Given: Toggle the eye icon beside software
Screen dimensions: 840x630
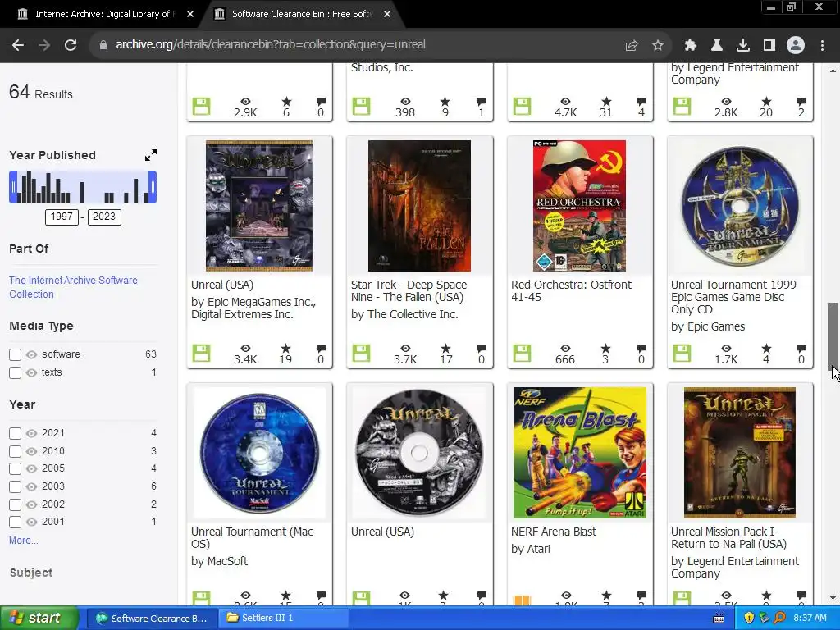Looking at the screenshot, I should [x=32, y=354].
